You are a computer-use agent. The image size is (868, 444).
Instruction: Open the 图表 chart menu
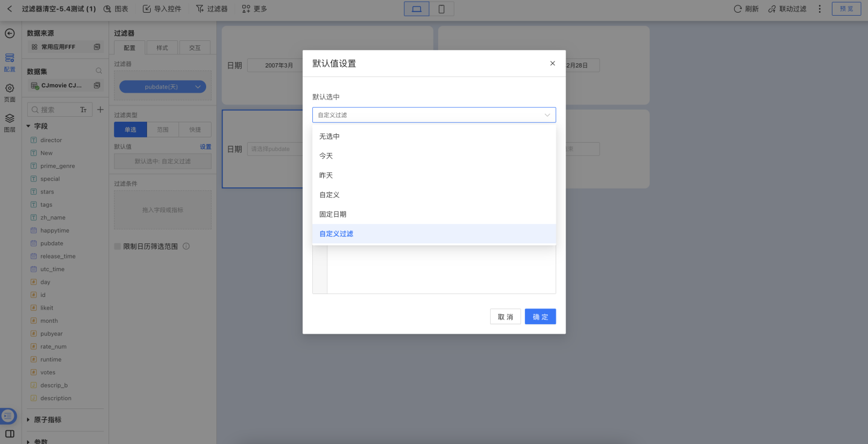pos(116,9)
